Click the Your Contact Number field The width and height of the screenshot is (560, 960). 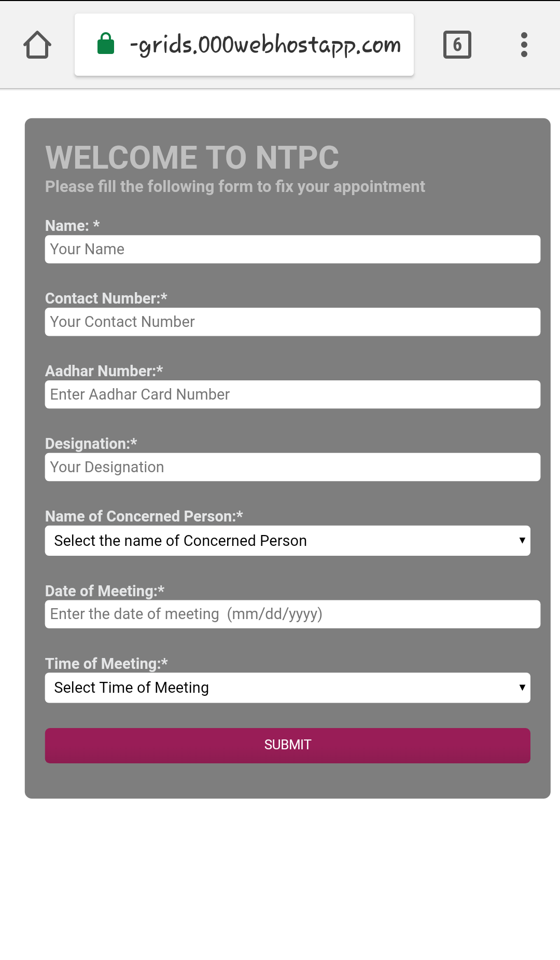coord(292,322)
